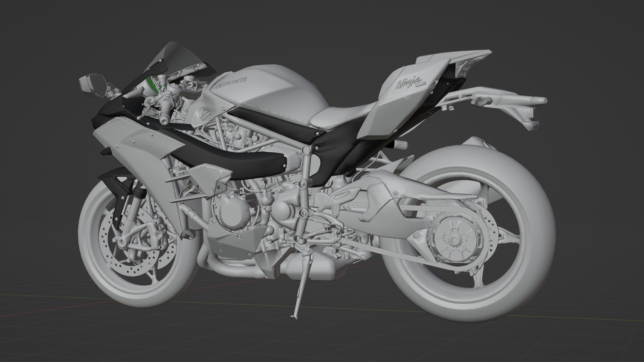Select the side mirror on the fairing
644x362 pixels.
point(94,85)
